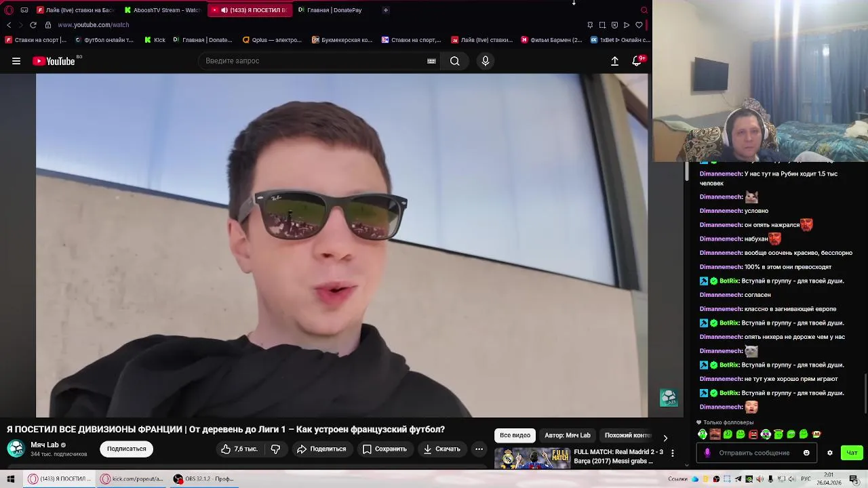Select the 'Похожий конте' chip
This screenshot has width=868, height=488.
pyautogui.click(x=627, y=435)
